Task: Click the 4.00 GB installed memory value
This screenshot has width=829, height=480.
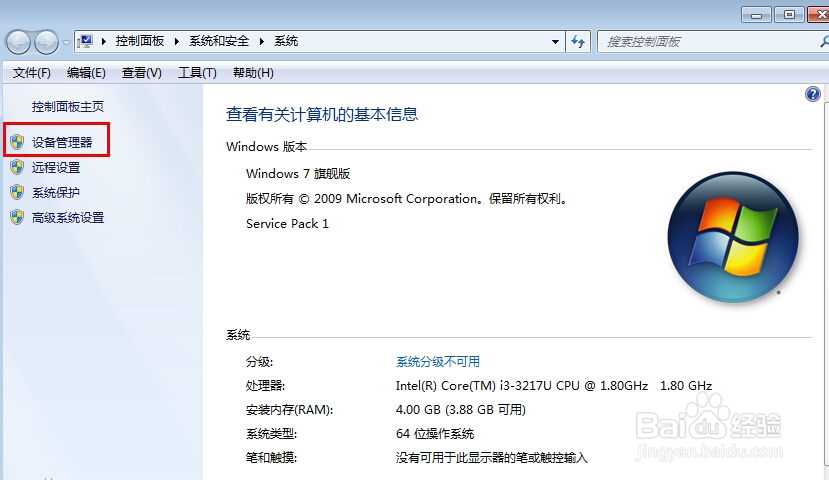Action: pos(460,410)
